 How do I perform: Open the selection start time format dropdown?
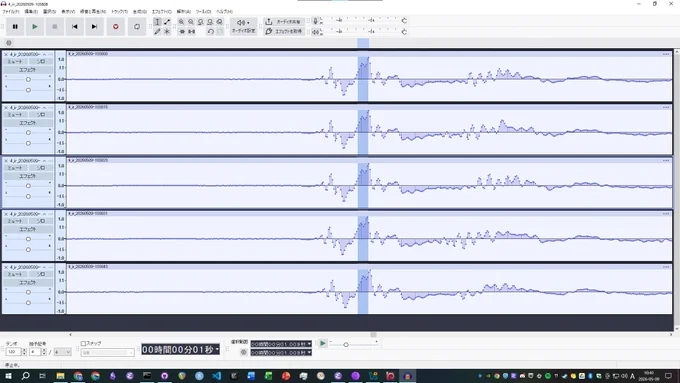click(309, 344)
